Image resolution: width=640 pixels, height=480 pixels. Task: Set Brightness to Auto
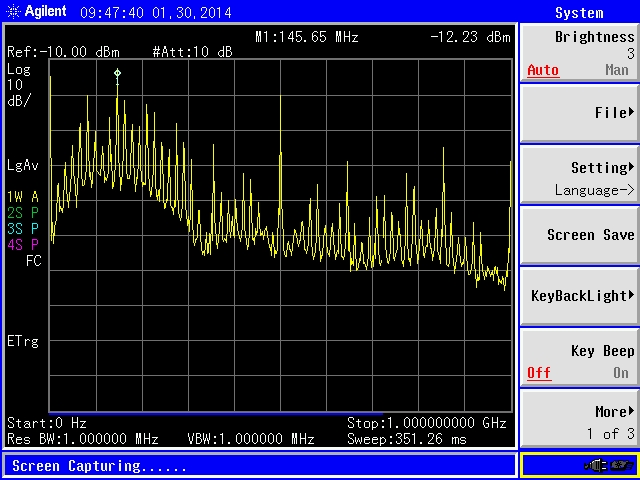(543, 71)
